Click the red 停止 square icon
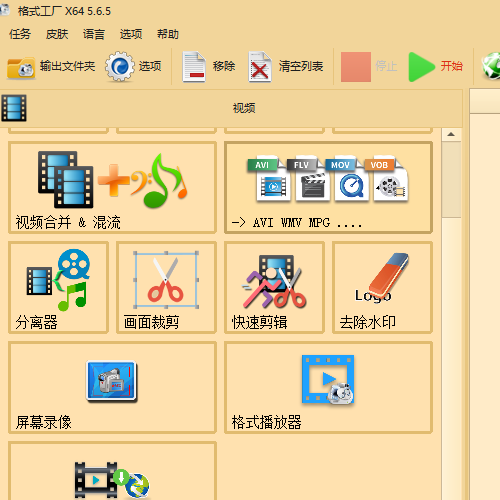Screen dimensions: 500x500 (x=356, y=67)
